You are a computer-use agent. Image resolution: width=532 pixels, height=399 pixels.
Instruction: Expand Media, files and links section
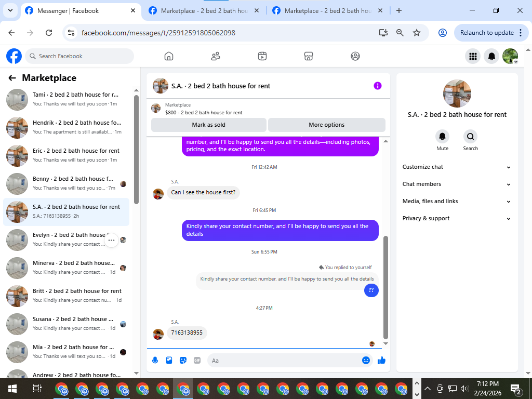[x=456, y=201]
